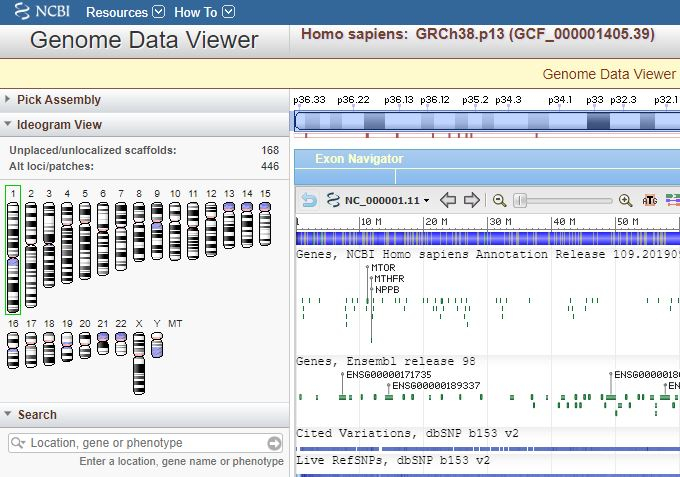Select the X chromosome ideogram
The height and width of the screenshot is (477, 680).
point(139,363)
